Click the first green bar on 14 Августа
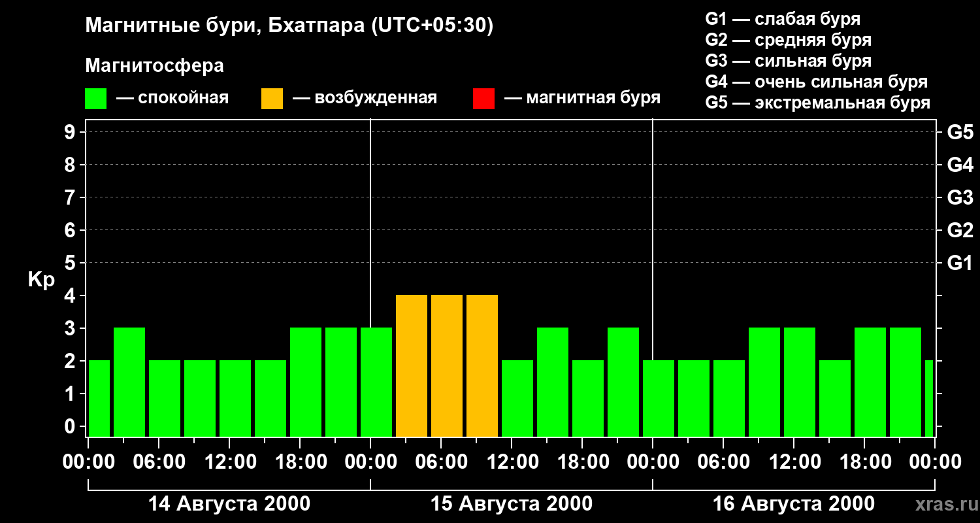This screenshot has width=980, height=523. tap(99, 399)
